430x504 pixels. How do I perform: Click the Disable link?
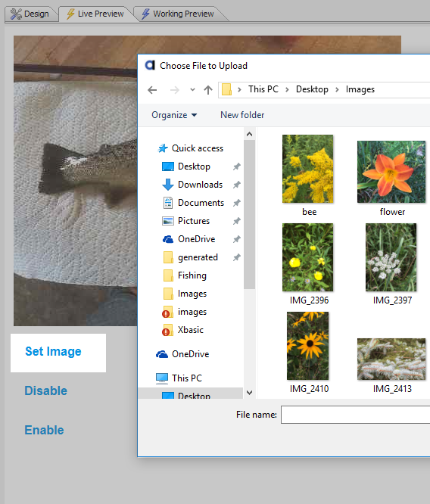point(46,390)
